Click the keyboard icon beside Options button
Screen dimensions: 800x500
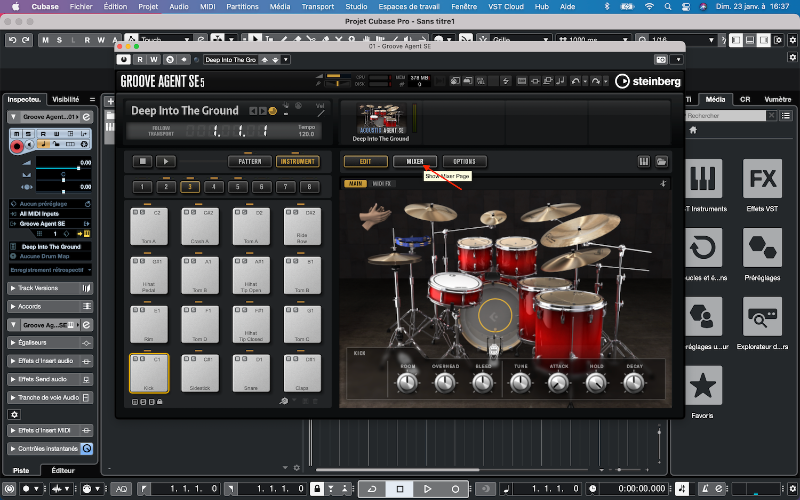click(x=644, y=162)
